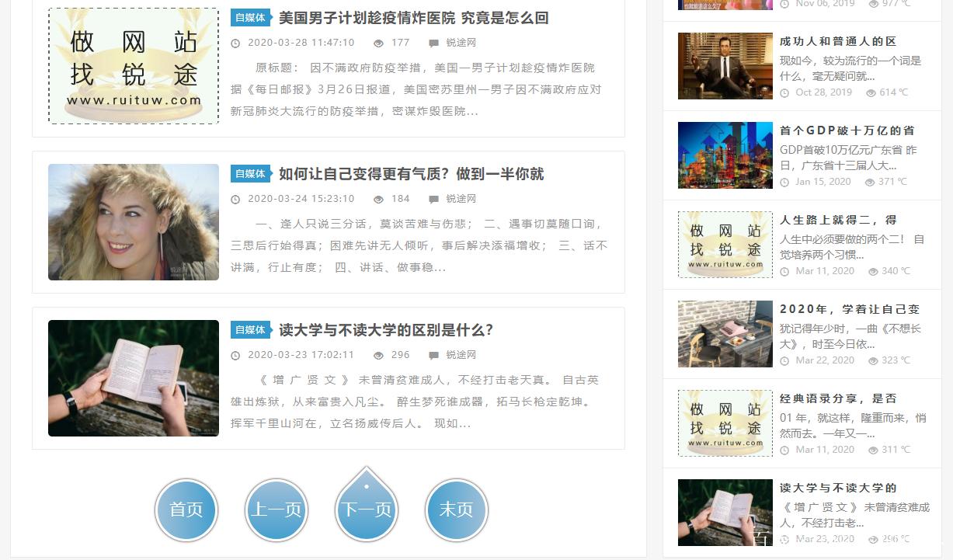Click the view count icon showing 177
The height and width of the screenshot is (560, 953).
380,43
